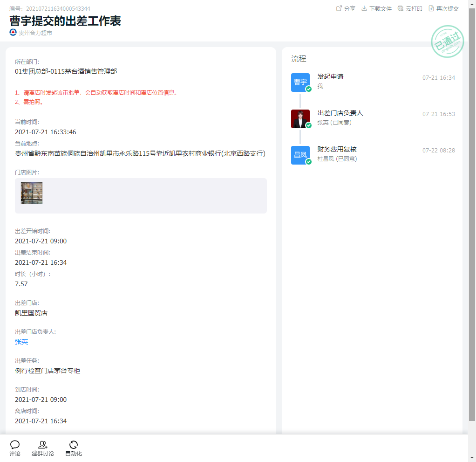Open the comment speech bubble icon
Screen dimensions: 476x462
pyautogui.click(x=15, y=445)
